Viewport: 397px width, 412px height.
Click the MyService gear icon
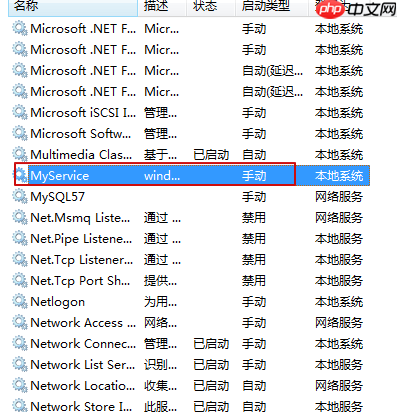(x=21, y=175)
